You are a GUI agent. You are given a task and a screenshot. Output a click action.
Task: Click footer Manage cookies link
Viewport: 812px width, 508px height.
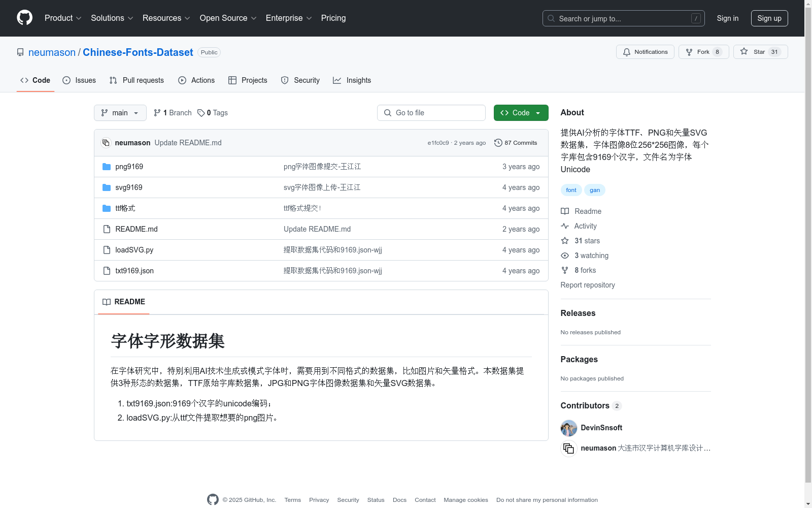(x=466, y=500)
